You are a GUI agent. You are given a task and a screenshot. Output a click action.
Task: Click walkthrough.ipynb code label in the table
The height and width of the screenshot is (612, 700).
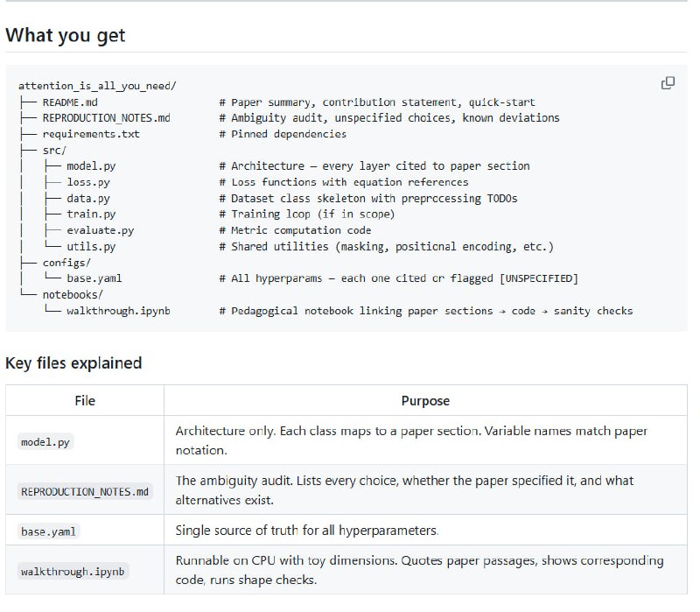point(73,572)
